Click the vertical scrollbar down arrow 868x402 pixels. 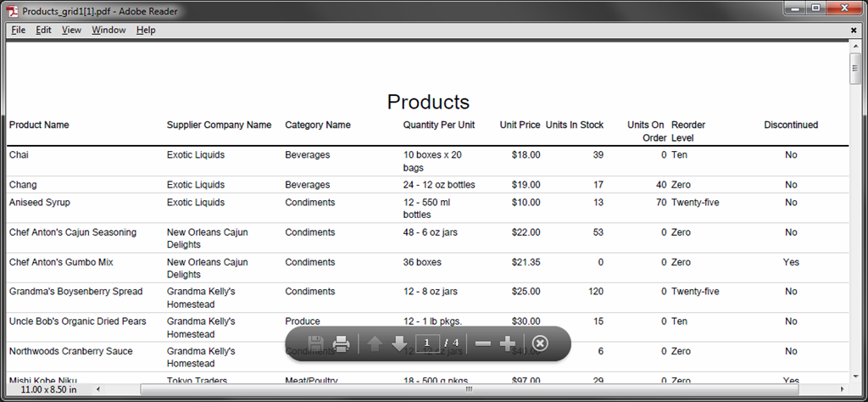854,378
